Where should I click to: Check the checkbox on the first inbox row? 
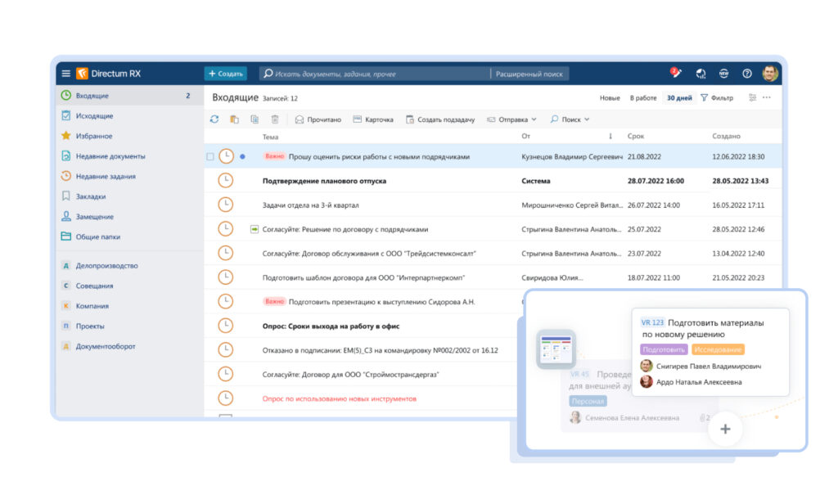(x=209, y=155)
